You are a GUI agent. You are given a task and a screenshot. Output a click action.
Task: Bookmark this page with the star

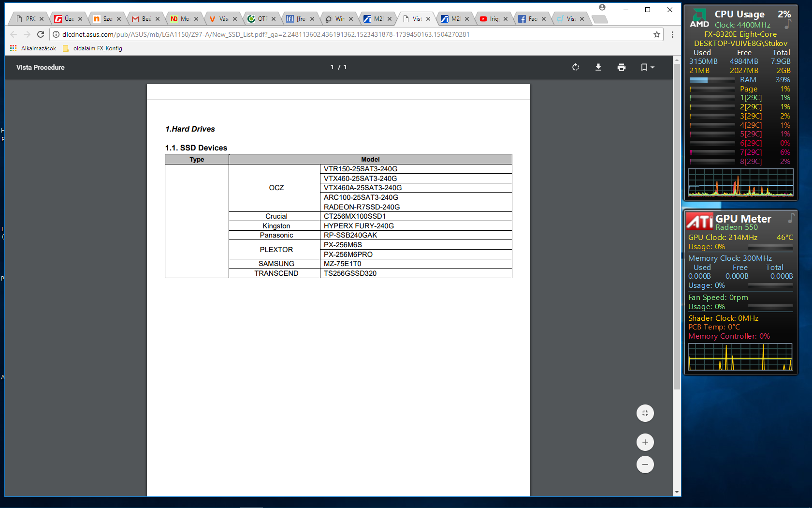657,34
